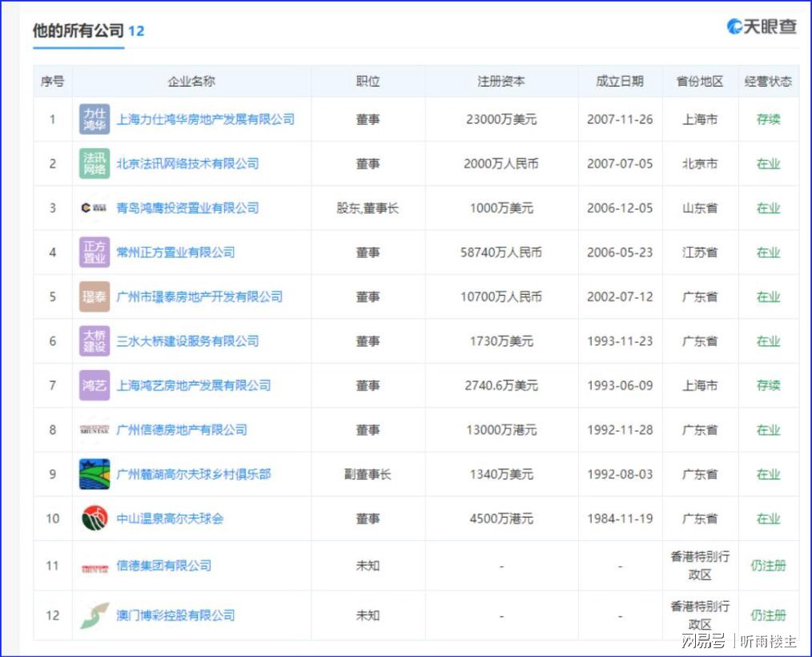This screenshot has width=812, height=657.
Task: Open 北京法讯网络技术有限公司 link
Action: pyautogui.click(x=187, y=163)
